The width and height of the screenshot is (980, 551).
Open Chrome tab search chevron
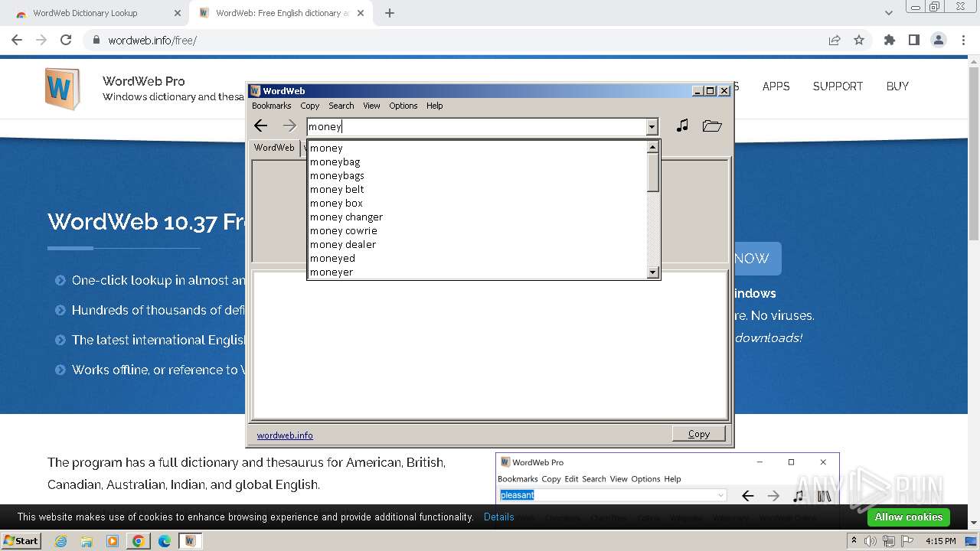[x=888, y=13]
